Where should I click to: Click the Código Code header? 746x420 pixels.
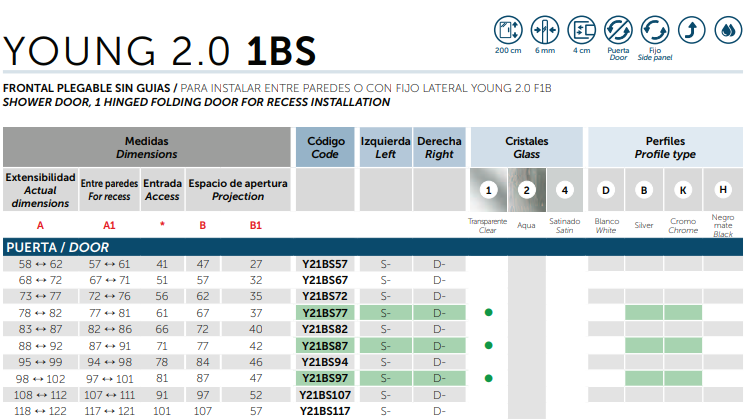325,147
